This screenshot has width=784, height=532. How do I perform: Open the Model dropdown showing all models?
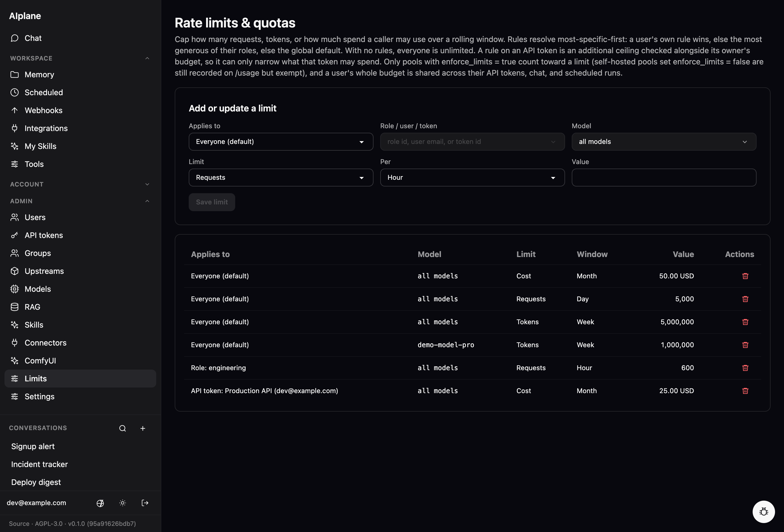tap(664, 142)
